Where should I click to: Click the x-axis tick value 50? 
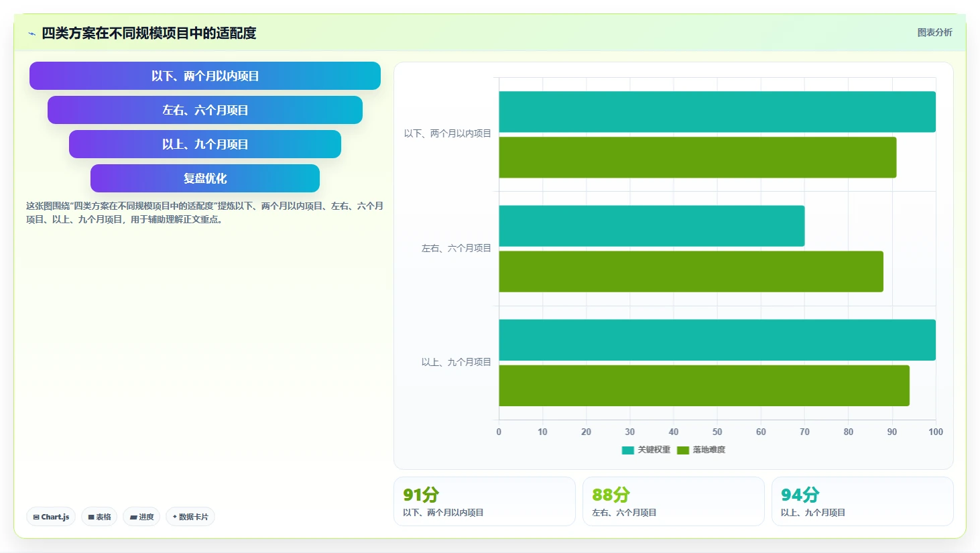click(x=717, y=432)
